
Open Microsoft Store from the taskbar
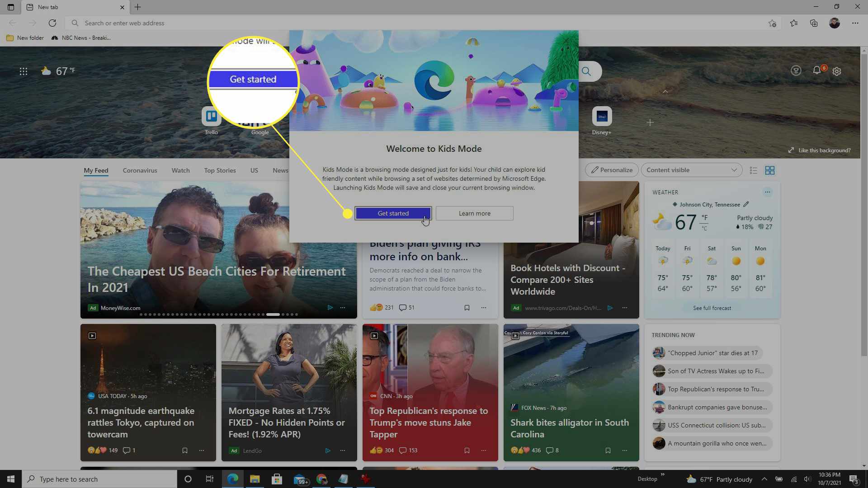tap(277, 479)
